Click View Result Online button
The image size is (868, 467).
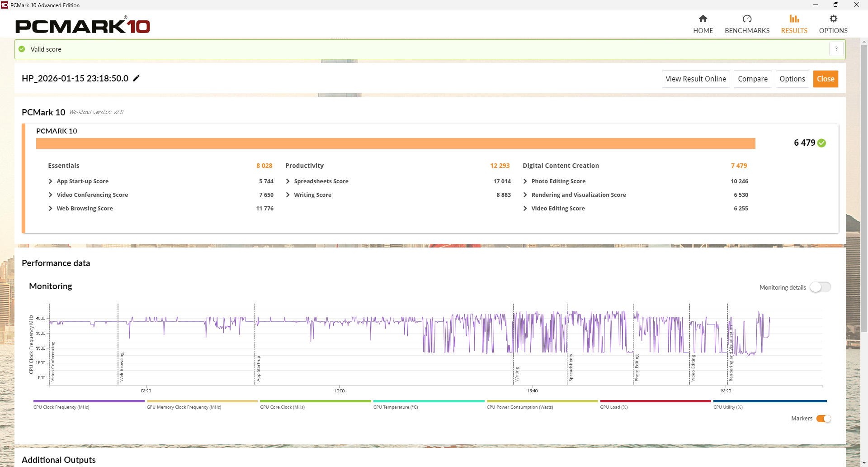(695, 79)
